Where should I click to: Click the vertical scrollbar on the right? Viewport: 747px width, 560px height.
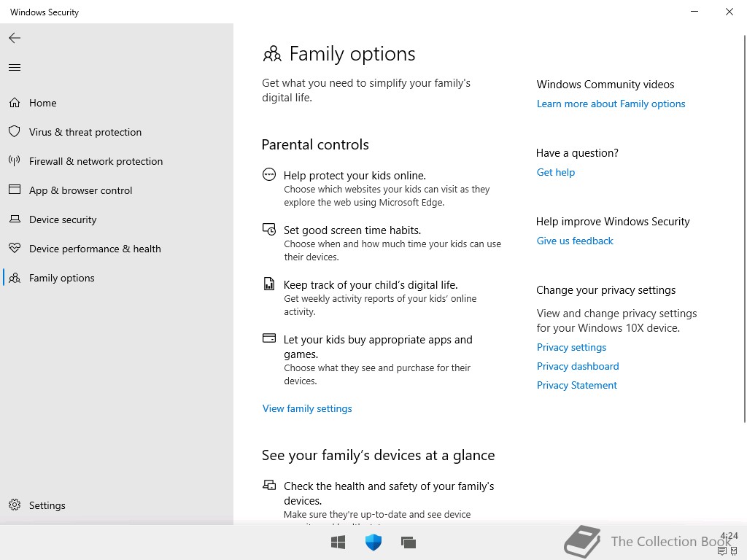(x=745, y=228)
